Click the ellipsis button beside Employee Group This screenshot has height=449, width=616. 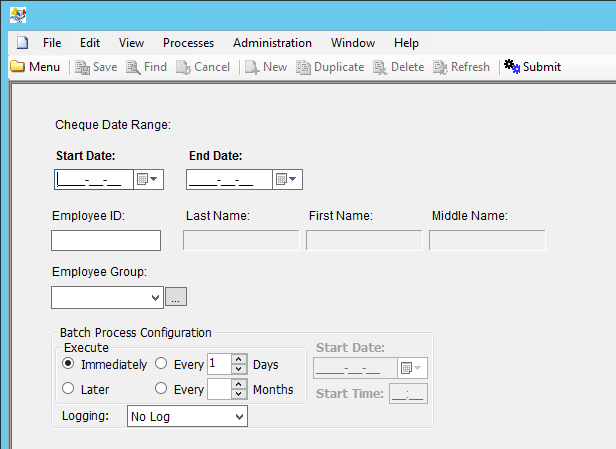point(176,297)
